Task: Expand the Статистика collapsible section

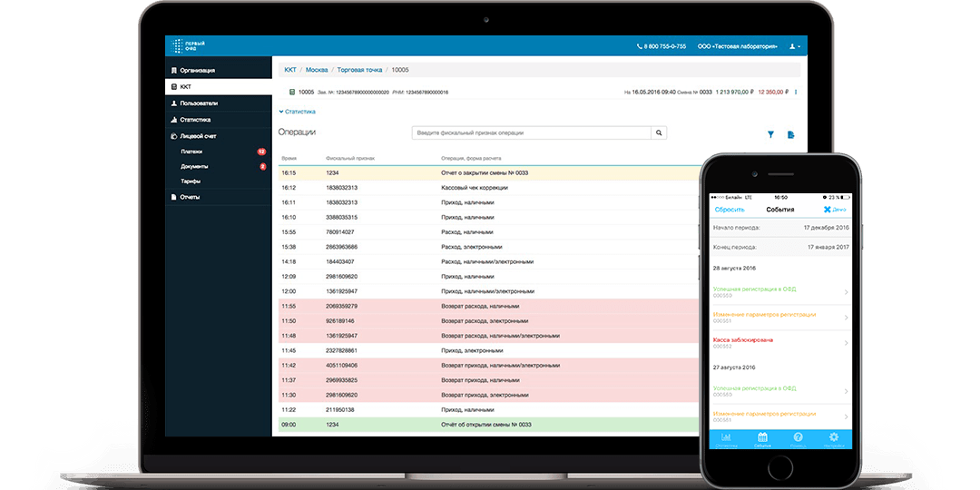Action: coord(298,112)
